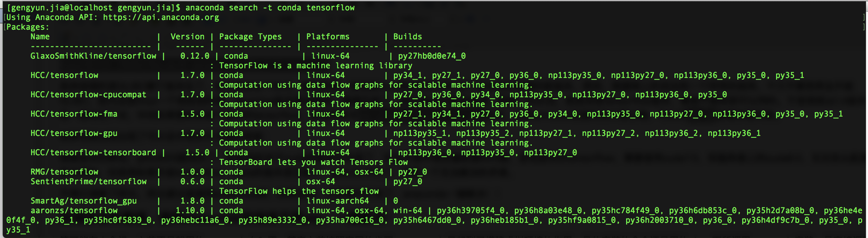The image size is (868, 238).
Task: Click the HCC/tensorflow-tensorboard package name
Action: (x=93, y=152)
